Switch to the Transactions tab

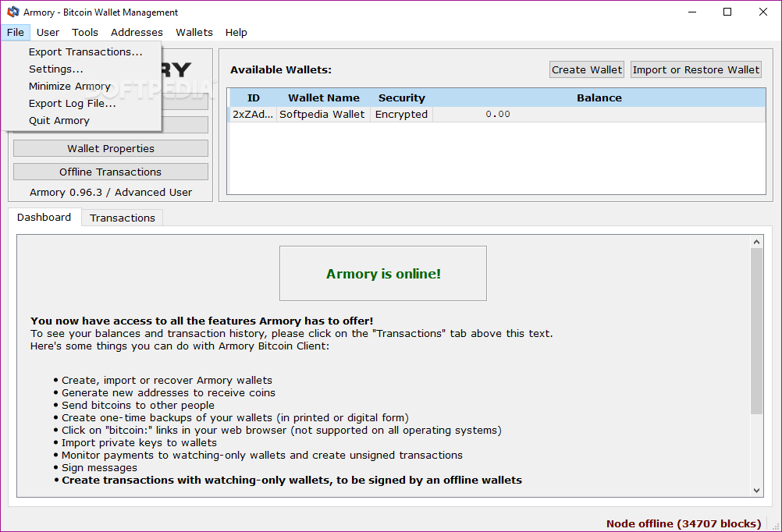[x=123, y=218]
